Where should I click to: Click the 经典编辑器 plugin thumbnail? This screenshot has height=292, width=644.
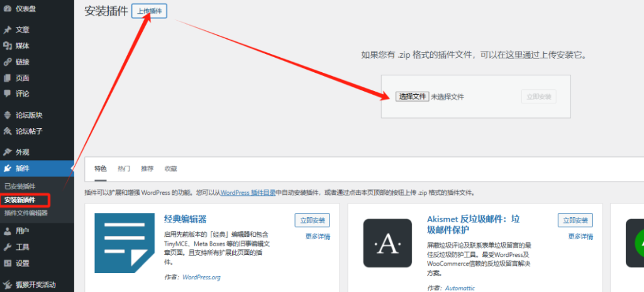click(x=125, y=243)
